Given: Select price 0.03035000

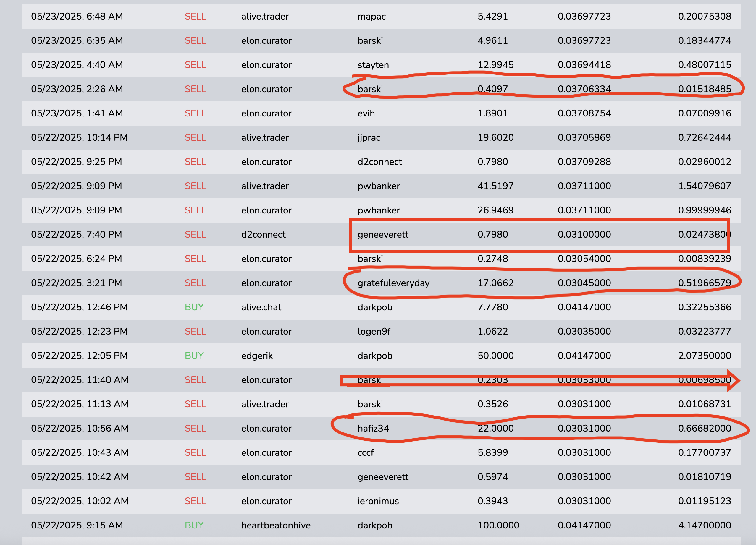Looking at the screenshot, I should tap(584, 332).
